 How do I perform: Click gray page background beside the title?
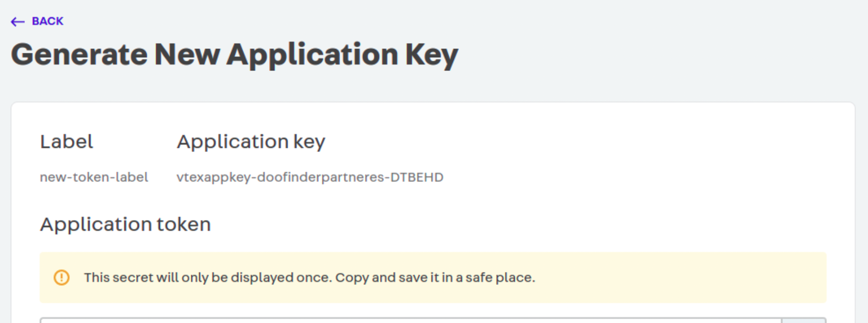coord(661,54)
